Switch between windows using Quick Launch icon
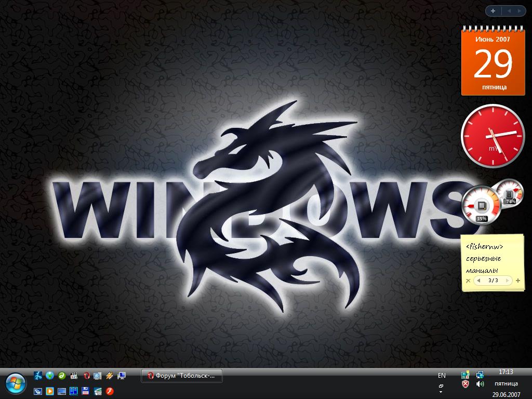Viewport: 532px width, 399px height. click(38, 391)
